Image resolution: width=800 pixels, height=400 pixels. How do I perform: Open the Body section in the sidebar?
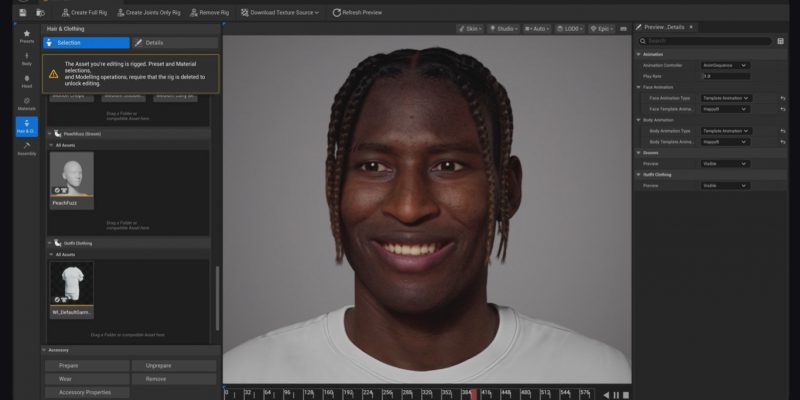point(27,59)
